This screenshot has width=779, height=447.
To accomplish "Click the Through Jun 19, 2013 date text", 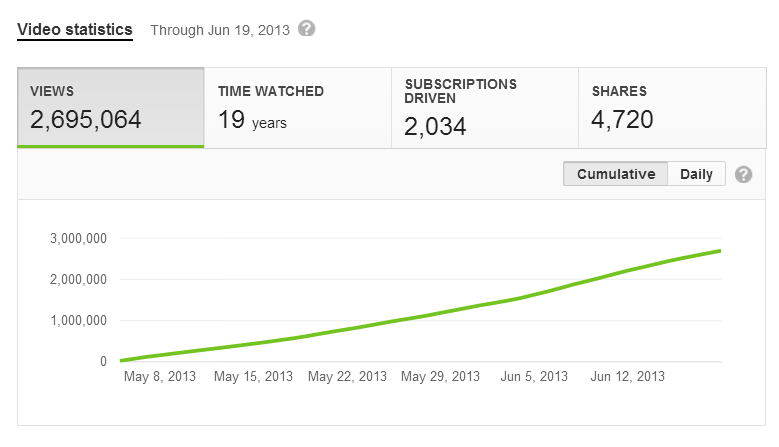I will (x=220, y=30).
